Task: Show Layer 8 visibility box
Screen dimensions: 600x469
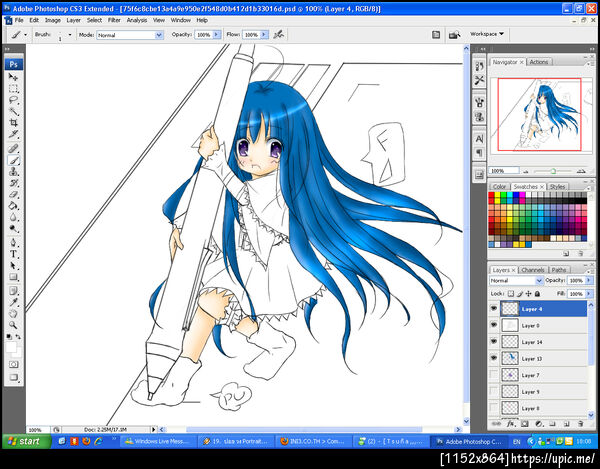Action: pos(494,408)
